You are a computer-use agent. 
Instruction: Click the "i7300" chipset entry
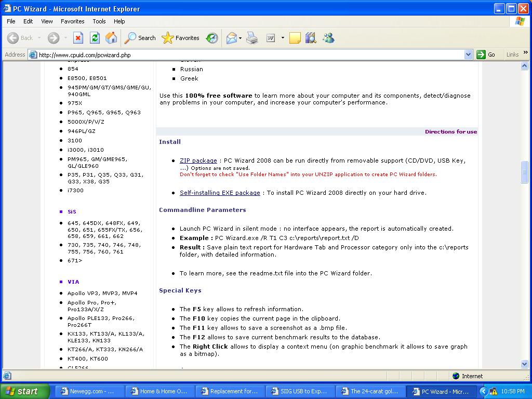tap(75, 190)
